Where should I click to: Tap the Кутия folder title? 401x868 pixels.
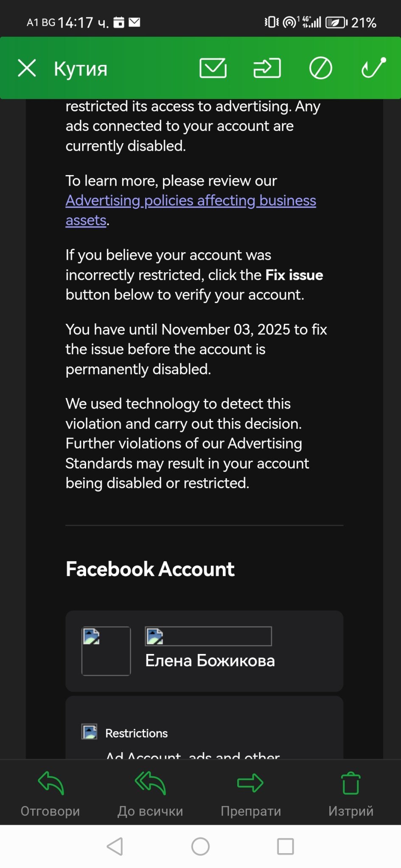point(81,69)
